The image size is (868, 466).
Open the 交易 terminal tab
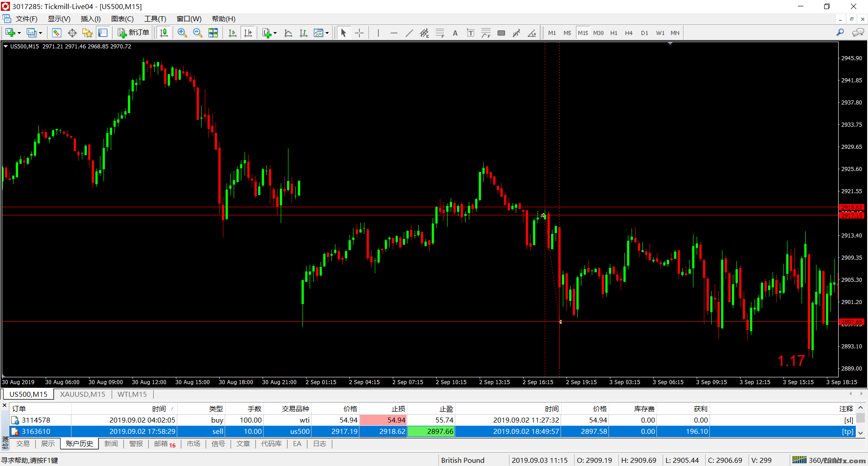pyautogui.click(x=23, y=443)
